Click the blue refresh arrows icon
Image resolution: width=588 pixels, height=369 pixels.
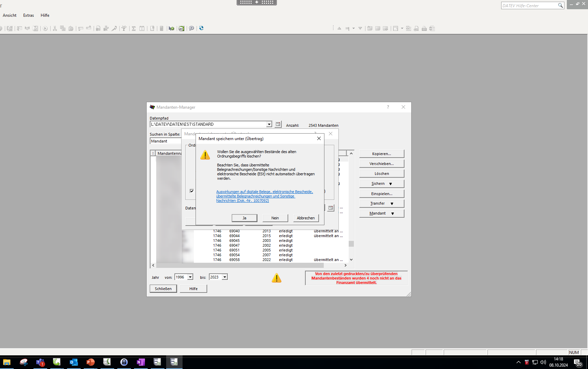201,28
